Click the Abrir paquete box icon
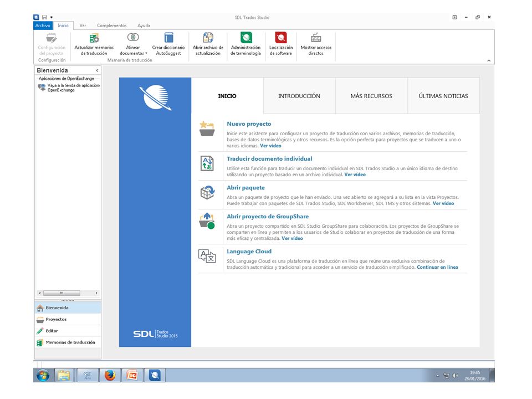 207,192
